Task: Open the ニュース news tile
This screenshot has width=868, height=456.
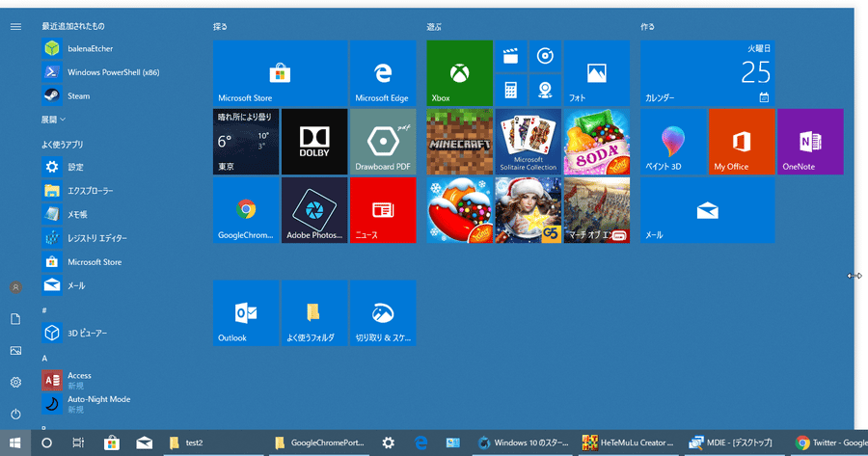Action: click(383, 210)
